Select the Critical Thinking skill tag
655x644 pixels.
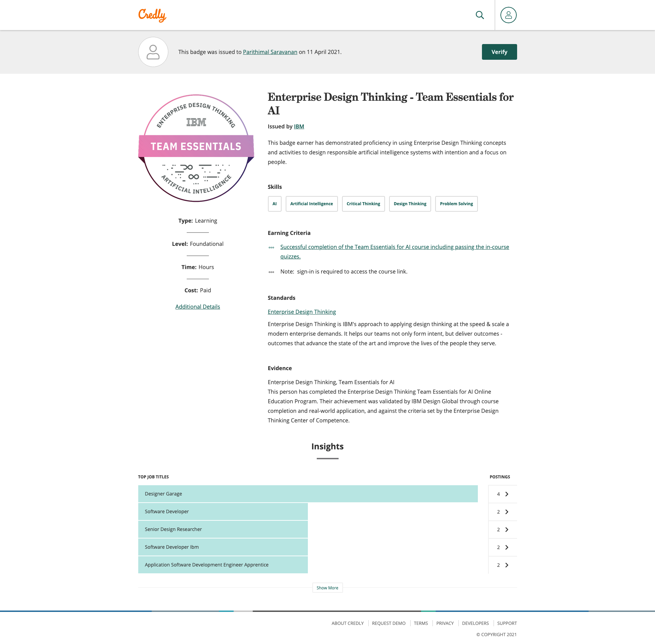pyautogui.click(x=363, y=204)
